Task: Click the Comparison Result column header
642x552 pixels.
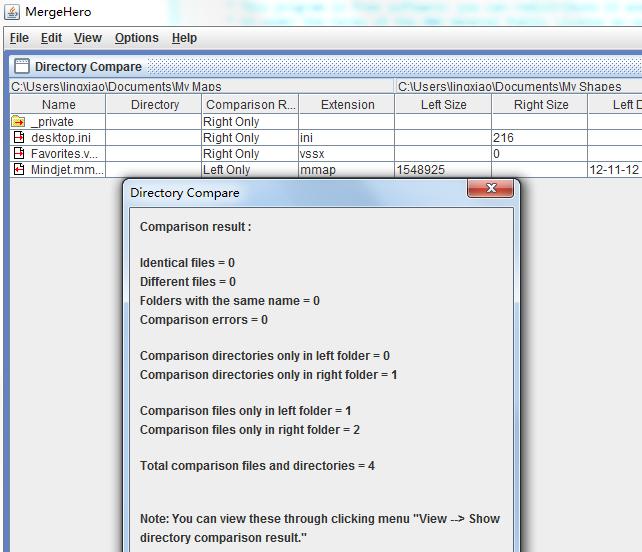Action: 250,105
